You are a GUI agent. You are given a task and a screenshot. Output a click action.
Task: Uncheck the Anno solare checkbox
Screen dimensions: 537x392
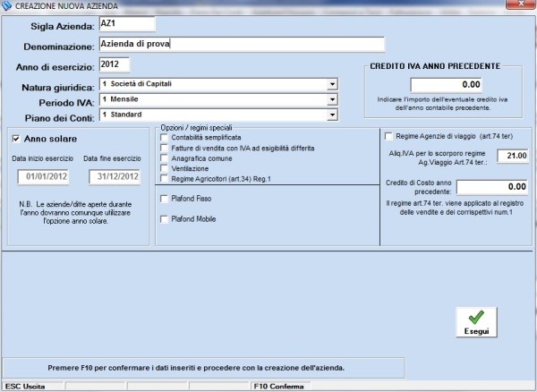16,139
